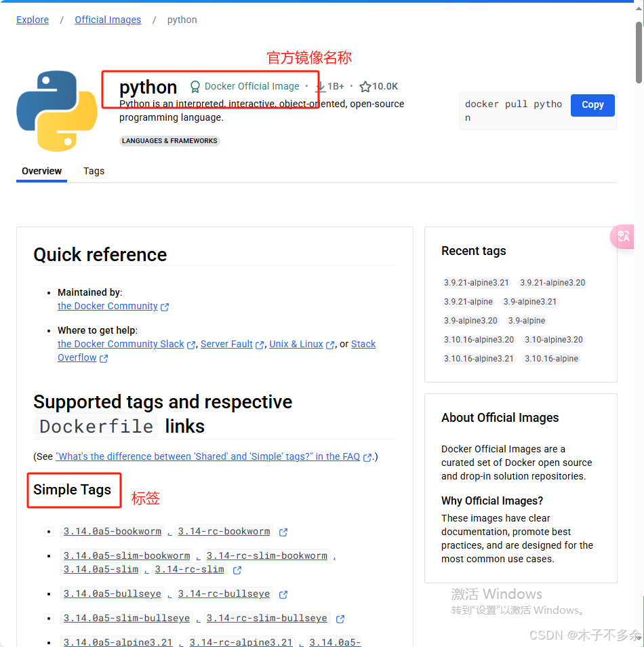Select recent tag 3.9.21-alpine3.20
The image size is (644, 647).
click(552, 283)
